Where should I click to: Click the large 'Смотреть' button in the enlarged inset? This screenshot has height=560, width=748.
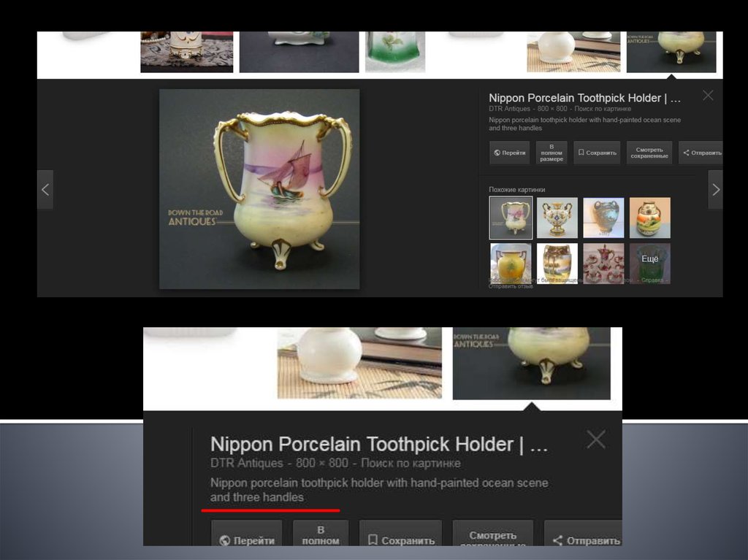coord(493,534)
